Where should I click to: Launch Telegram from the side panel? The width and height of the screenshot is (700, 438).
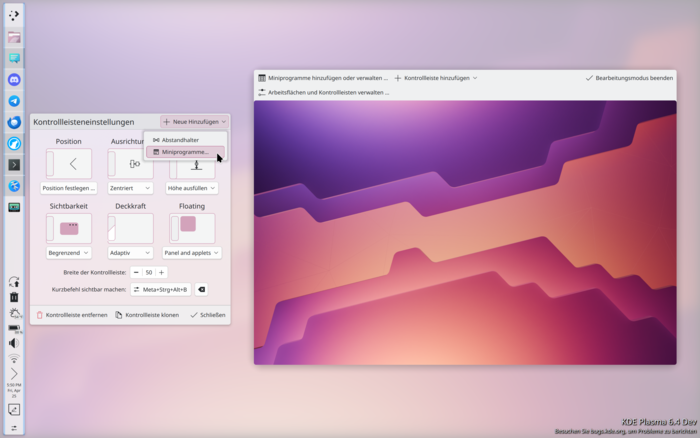click(x=14, y=101)
